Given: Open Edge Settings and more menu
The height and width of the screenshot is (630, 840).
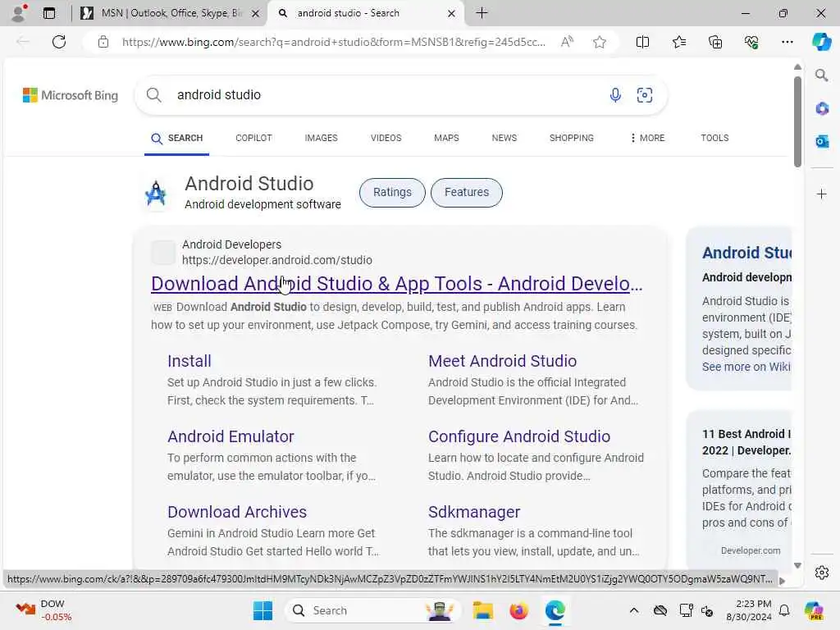Looking at the screenshot, I should (x=787, y=42).
